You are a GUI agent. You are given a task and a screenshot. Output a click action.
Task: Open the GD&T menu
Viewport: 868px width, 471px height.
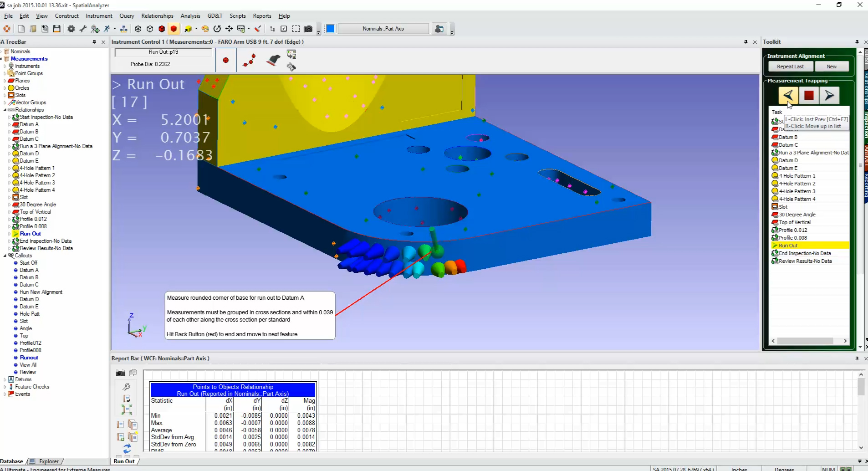(214, 16)
